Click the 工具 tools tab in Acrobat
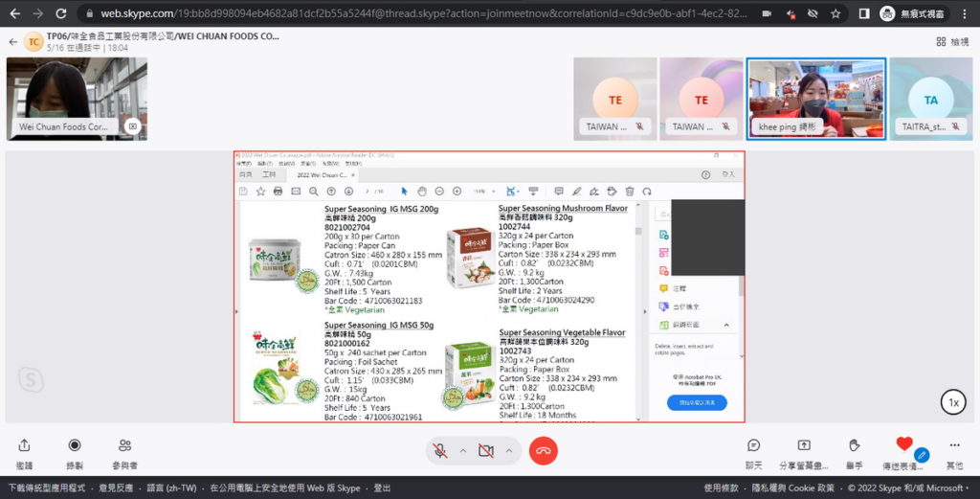980x499 pixels. 269,175
